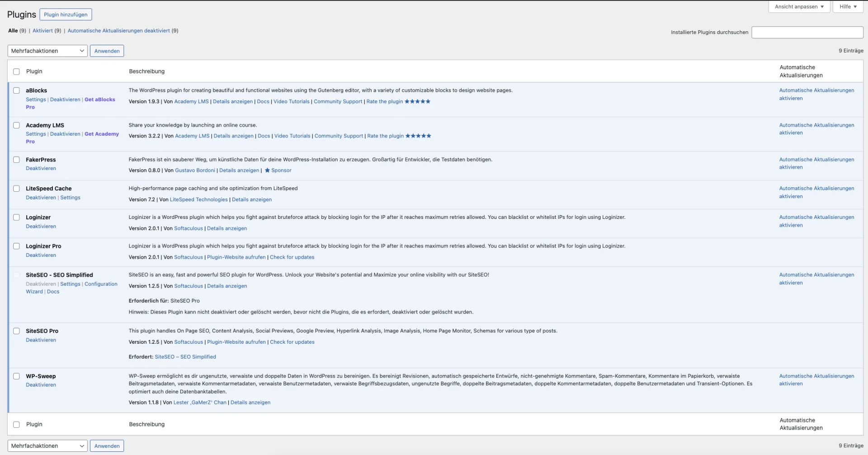Open aBlocks Community Support link
868x455 pixels.
(338, 102)
